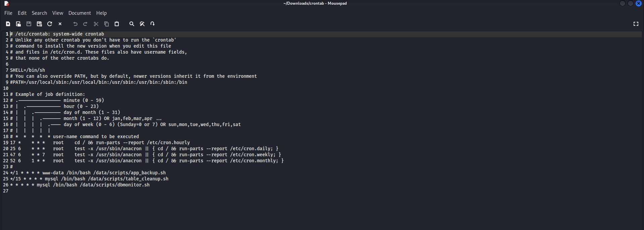
Task: Click the Save As toolbar icon
Action: click(x=39, y=24)
